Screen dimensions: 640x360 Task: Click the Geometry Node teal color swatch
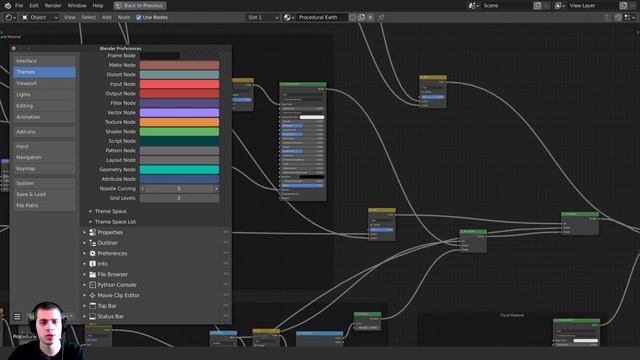coord(180,170)
